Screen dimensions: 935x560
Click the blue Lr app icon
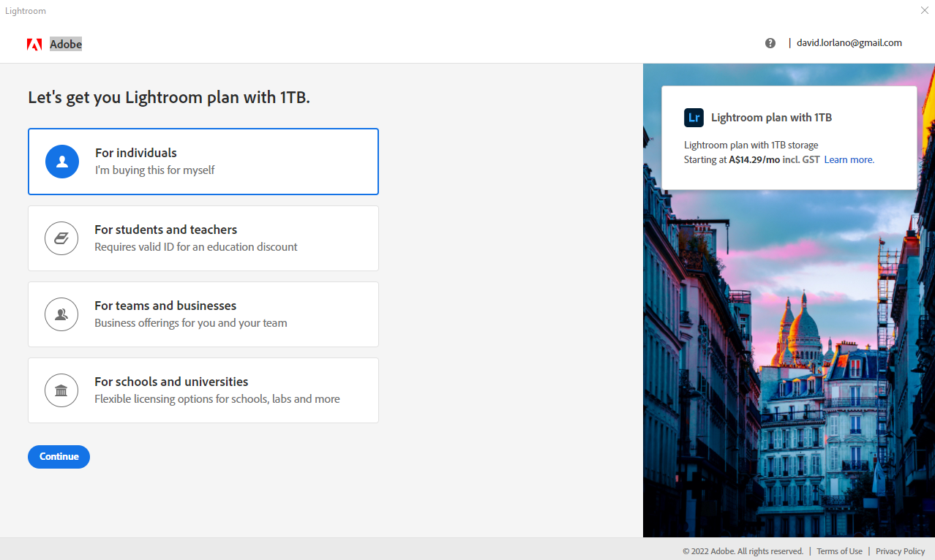coord(694,117)
